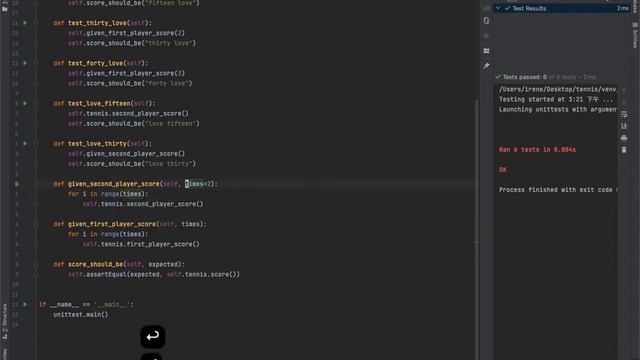
Task: Click score_should_be("love fifteen") line
Action: click(x=133, y=123)
